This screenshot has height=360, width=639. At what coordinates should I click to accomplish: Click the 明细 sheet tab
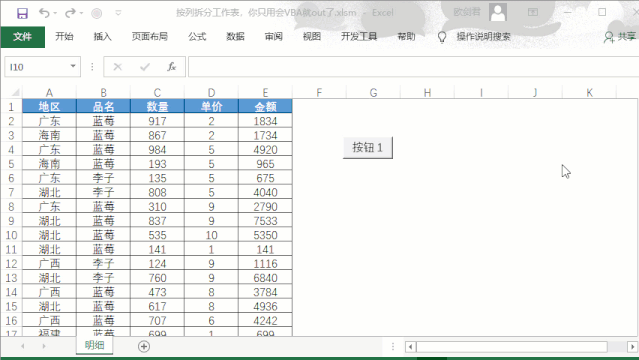pos(95,345)
